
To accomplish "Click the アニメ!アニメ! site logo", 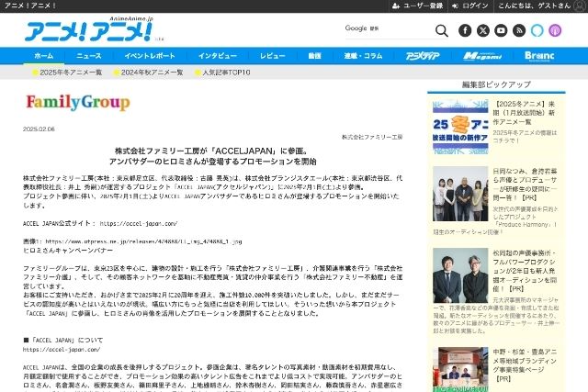I will coord(89,30).
